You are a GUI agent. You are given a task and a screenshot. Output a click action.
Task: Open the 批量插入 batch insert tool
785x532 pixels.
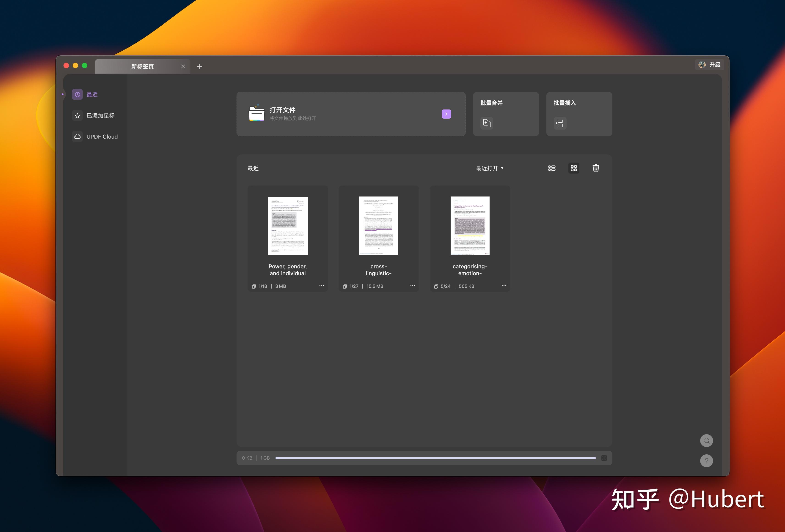579,114
